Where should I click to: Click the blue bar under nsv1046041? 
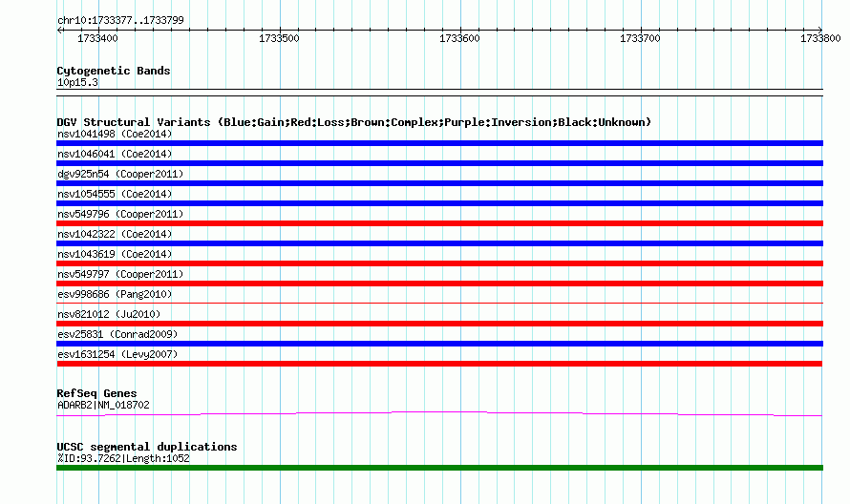pos(439,163)
